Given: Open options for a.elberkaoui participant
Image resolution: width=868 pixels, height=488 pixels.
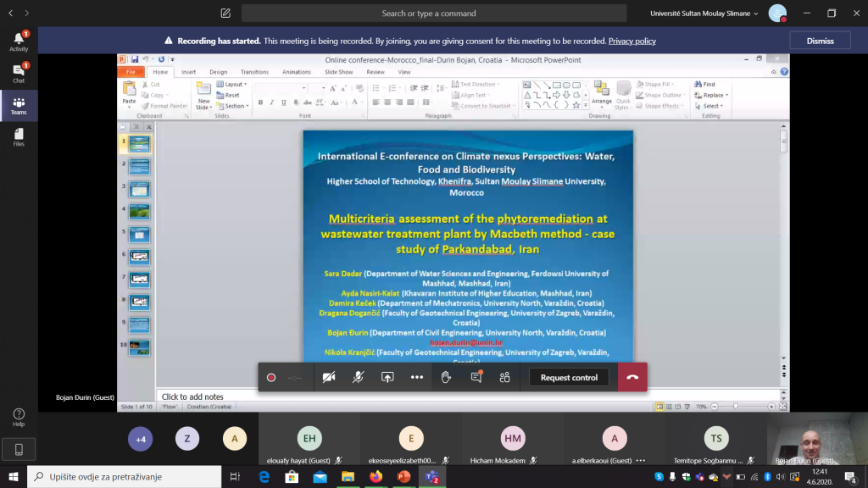Looking at the screenshot, I should [x=641, y=460].
